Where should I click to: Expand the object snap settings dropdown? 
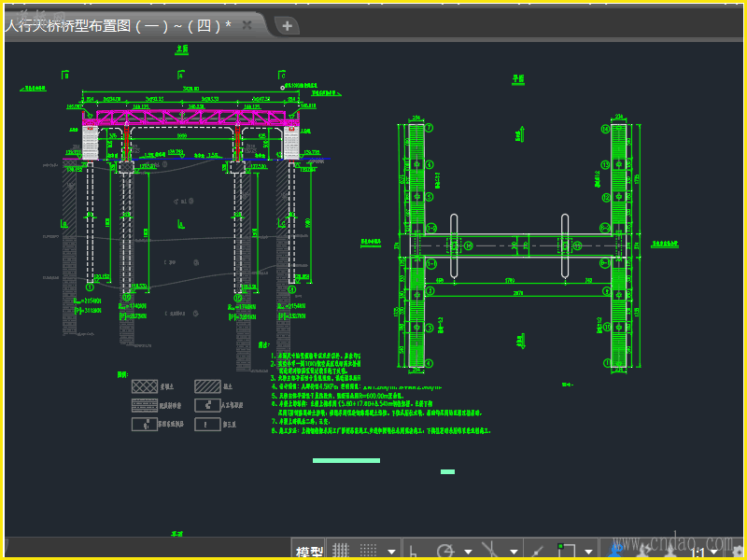pyautogui.click(x=588, y=552)
